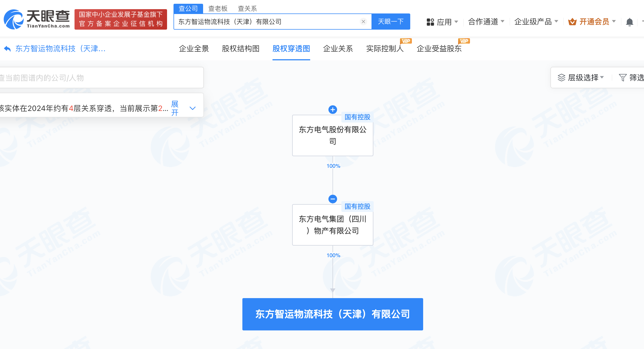Open the 股权结构图 tab
The image size is (644, 349).
click(241, 49)
